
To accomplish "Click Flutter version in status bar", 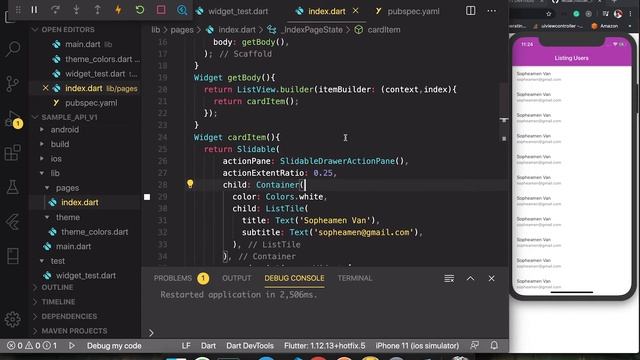I will point(324,346).
